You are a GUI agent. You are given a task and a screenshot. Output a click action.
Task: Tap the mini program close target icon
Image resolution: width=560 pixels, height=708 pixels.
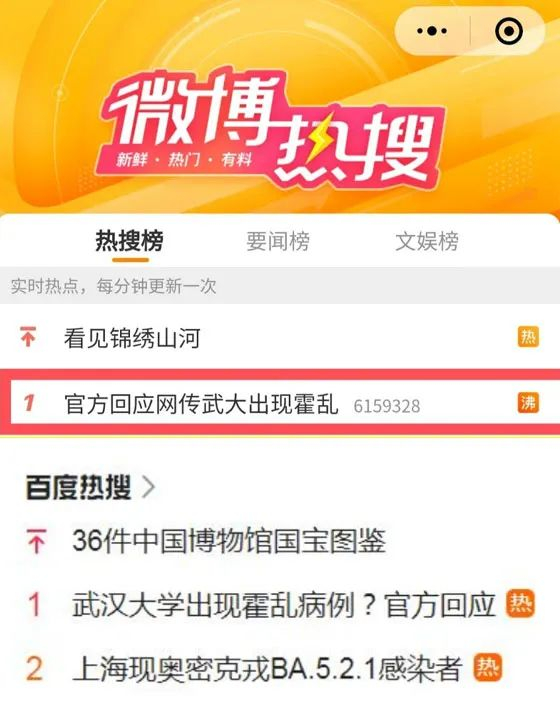tap(509, 31)
